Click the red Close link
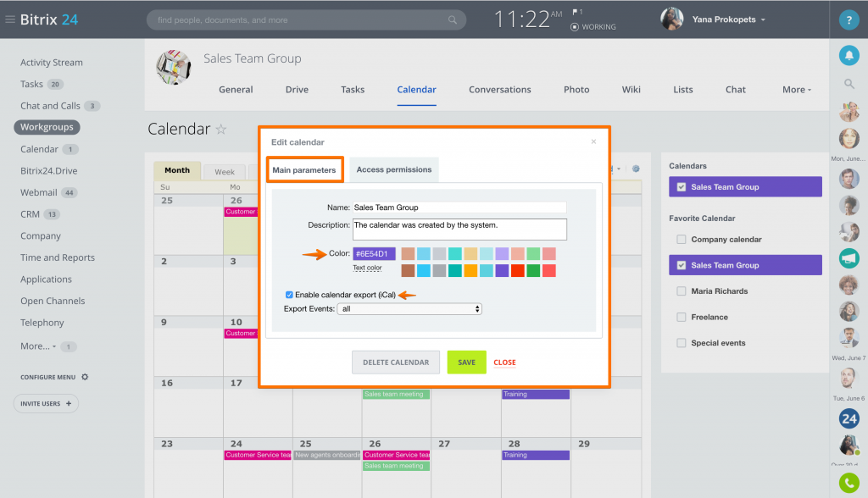Viewport: 868px width, 498px height. tap(505, 362)
